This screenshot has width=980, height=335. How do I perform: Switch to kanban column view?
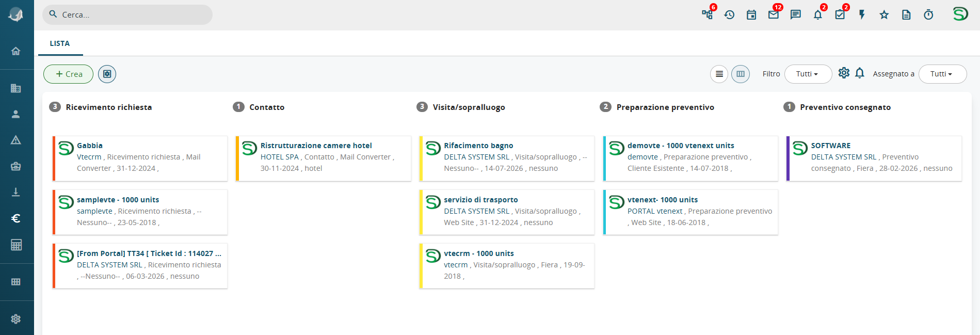741,74
